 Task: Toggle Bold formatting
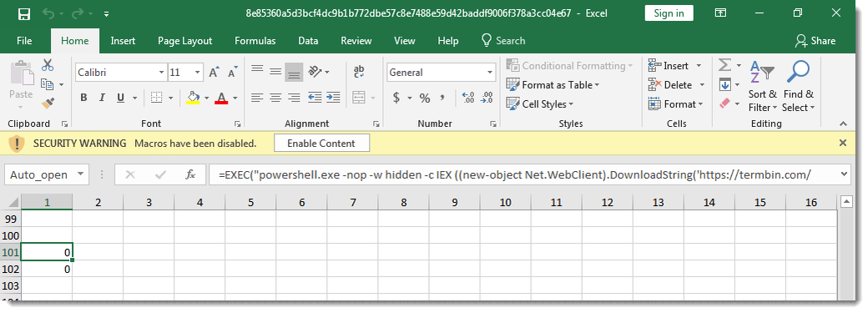(x=83, y=98)
